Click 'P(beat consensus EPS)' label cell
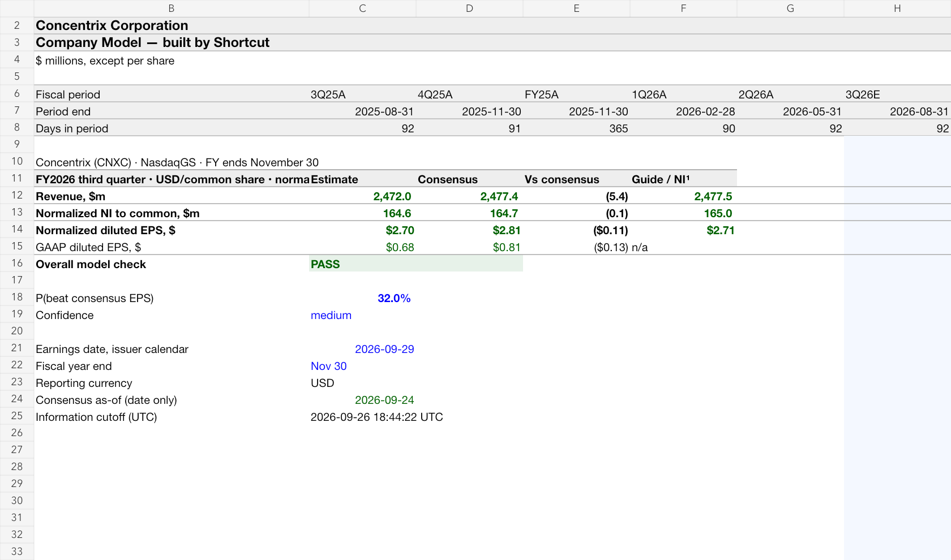 tap(171, 298)
